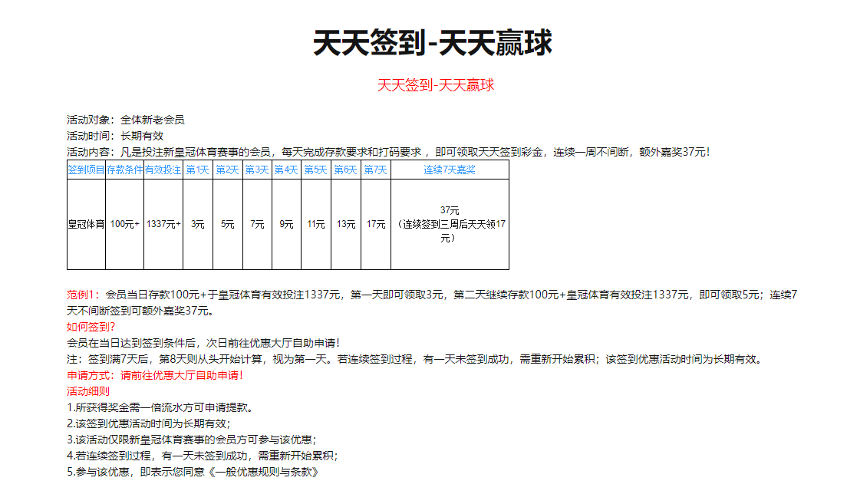Click the 11元 reward cell
Viewport: 847px width, 504px height.
[x=316, y=224]
